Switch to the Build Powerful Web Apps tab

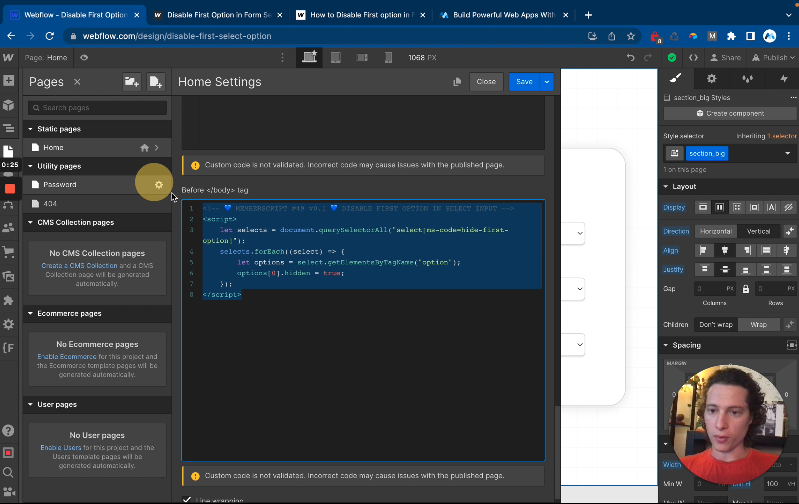pyautogui.click(x=502, y=15)
